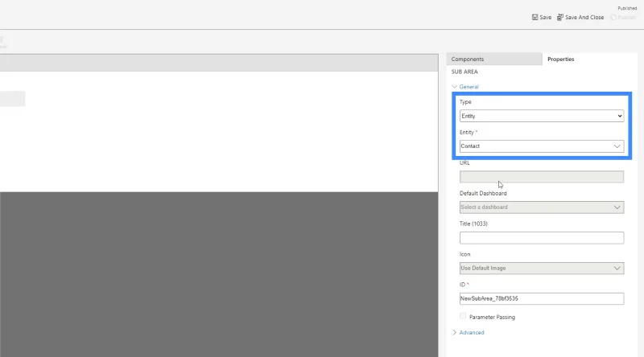
Task: Click the Save floppy disk icon
Action: [535, 17]
